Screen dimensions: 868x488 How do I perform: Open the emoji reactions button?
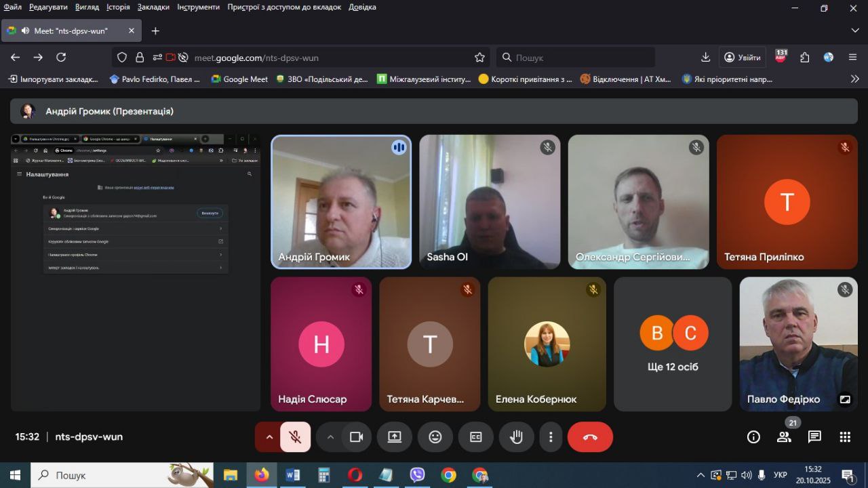435,437
